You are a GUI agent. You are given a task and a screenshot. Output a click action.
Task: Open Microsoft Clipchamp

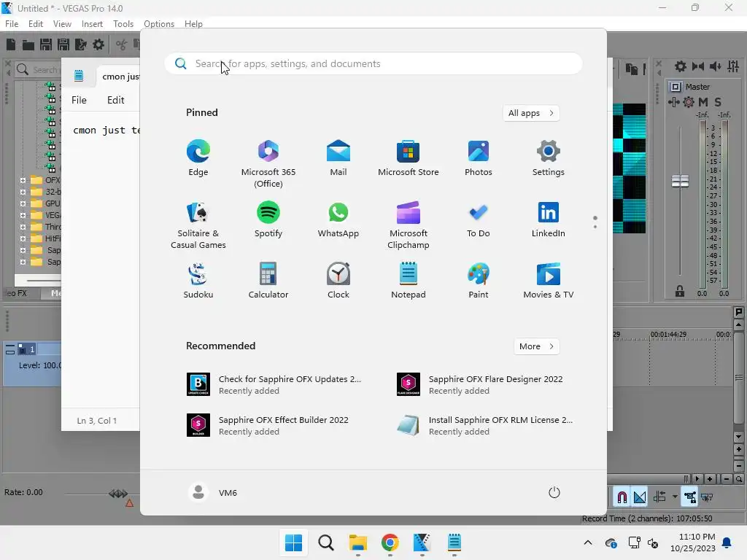point(409,225)
